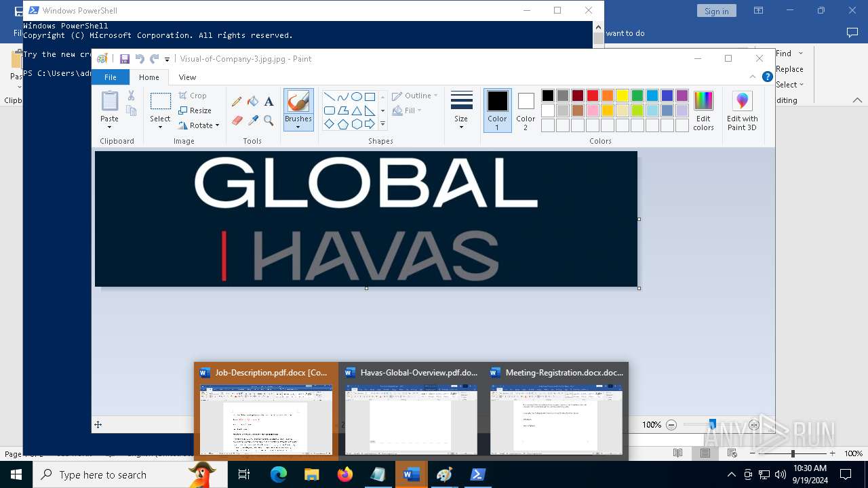Pick the Color picker eyedropper tool
The image size is (868, 488).
(x=253, y=121)
